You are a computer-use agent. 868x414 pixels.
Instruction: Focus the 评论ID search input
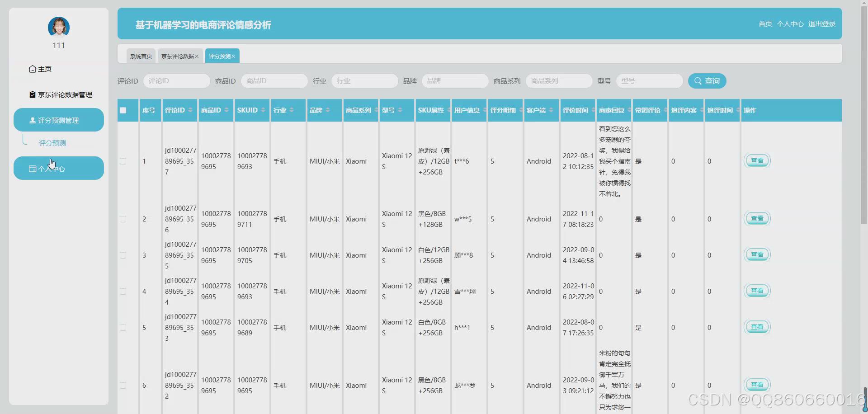pyautogui.click(x=177, y=81)
